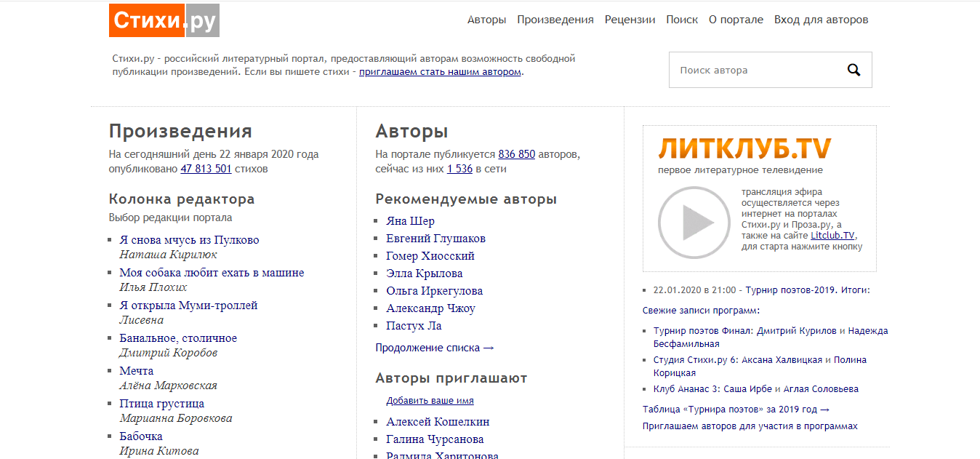Open poem Бабочка

(141, 436)
